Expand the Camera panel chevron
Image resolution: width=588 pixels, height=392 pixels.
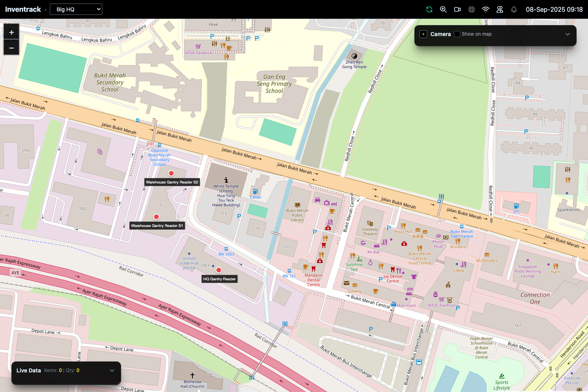[x=567, y=34]
